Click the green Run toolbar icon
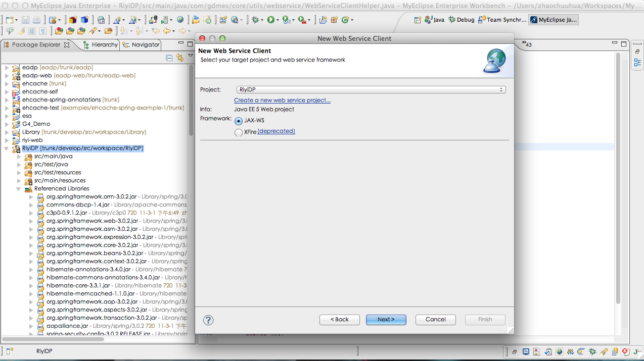This screenshot has width=644, height=361. 271,20
